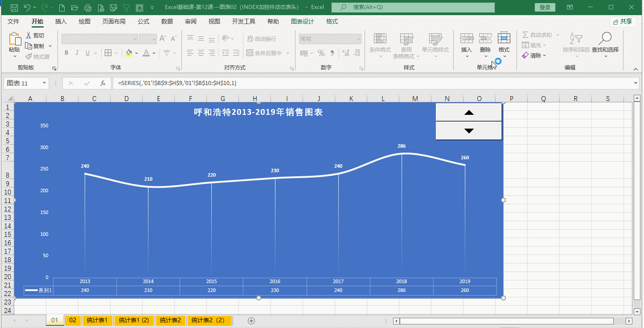The image size is (644, 328).
Task: Click the fx insert function icon
Action: [x=103, y=83]
